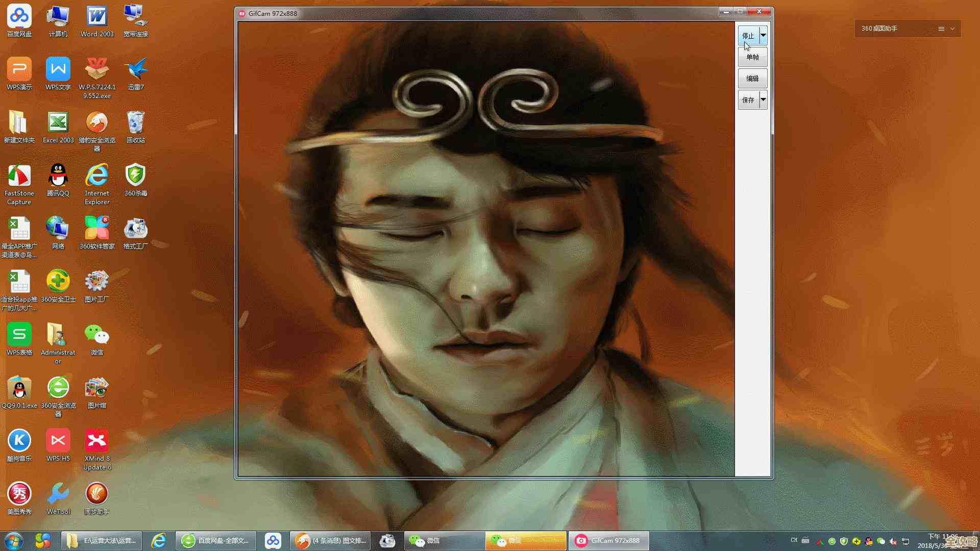Click the 保存 (Save) button

point(748,100)
